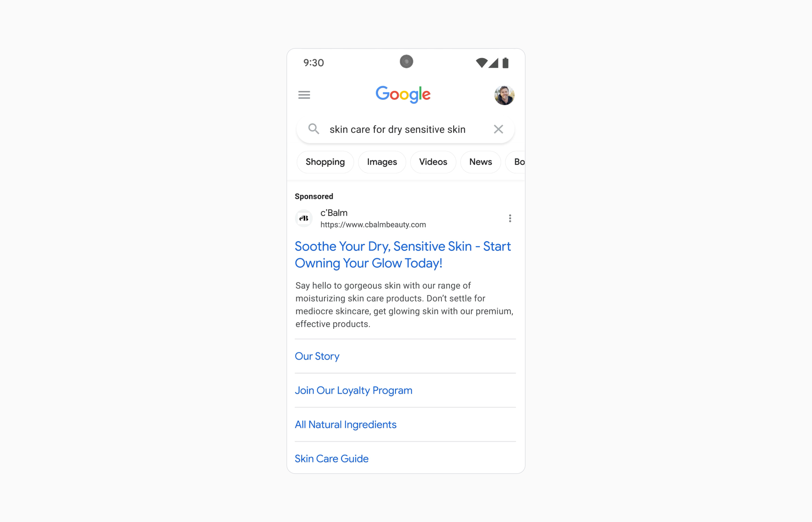Select the Images filter tab
Image resolution: width=812 pixels, height=522 pixels.
point(381,162)
